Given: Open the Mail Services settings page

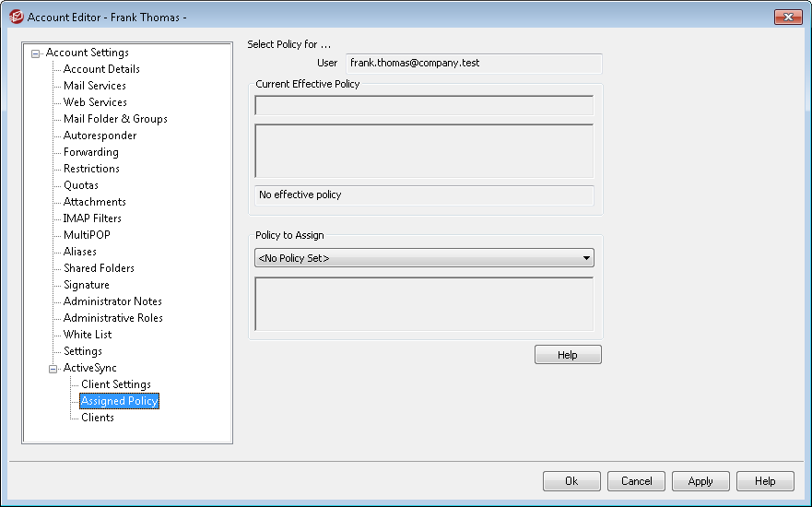Looking at the screenshot, I should point(94,86).
